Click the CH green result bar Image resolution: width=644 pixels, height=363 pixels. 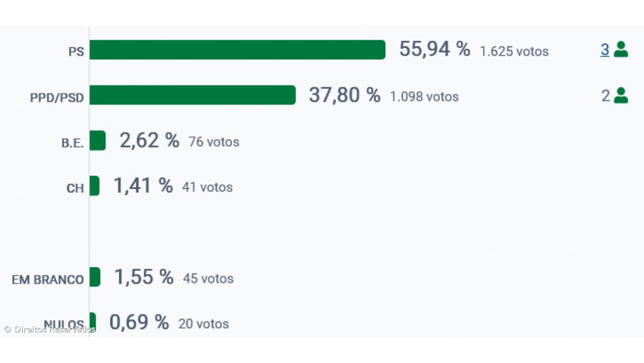(94, 186)
